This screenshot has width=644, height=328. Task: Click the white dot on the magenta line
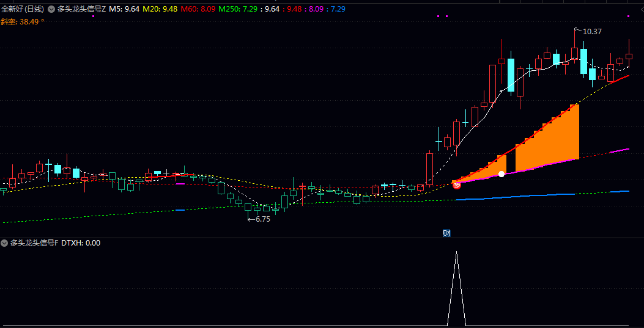(501, 174)
